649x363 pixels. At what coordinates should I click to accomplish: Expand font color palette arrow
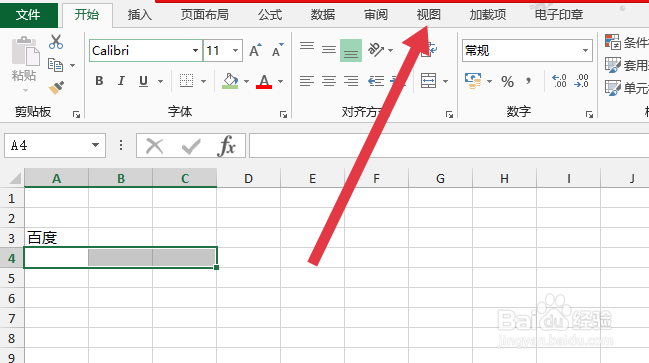tap(280, 81)
